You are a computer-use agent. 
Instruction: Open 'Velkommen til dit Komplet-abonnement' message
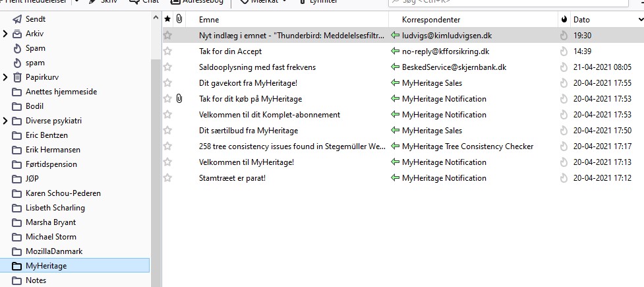[270, 115]
